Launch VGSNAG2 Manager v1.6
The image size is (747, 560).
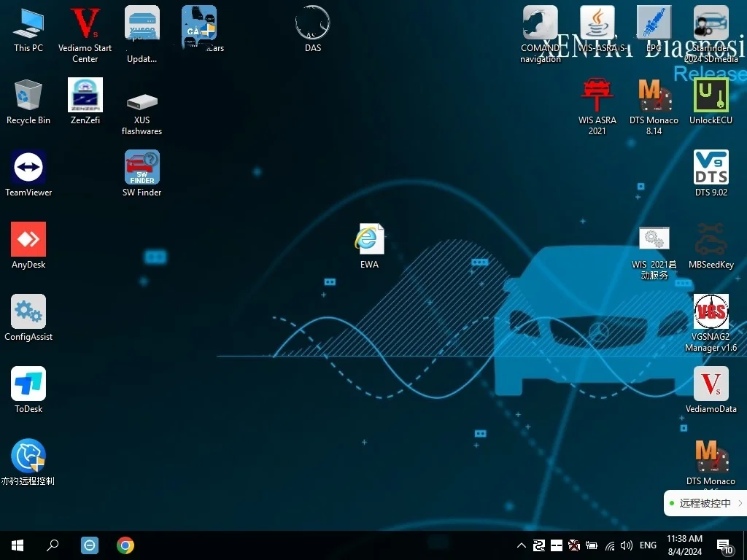[x=711, y=323]
